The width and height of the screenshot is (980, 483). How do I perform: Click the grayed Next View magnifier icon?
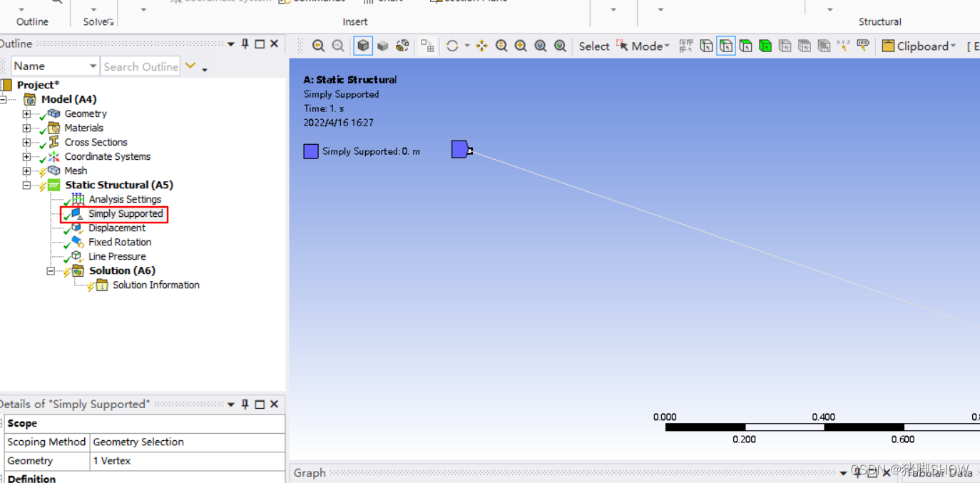[338, 46]
